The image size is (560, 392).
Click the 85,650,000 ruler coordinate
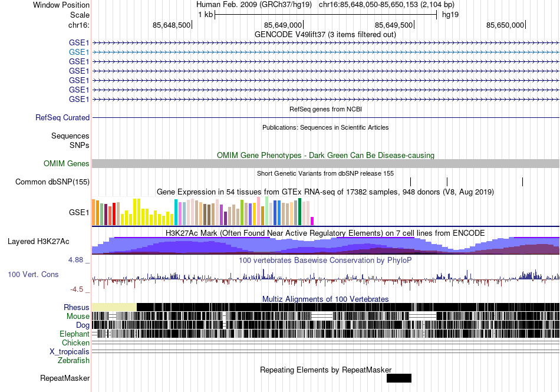point(505,25)
